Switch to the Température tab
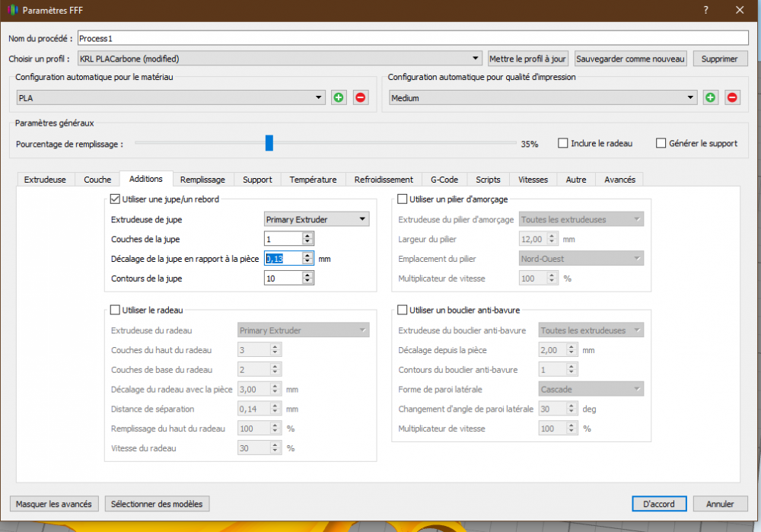Screen dimensions: 761x532 tap(313, 179)
